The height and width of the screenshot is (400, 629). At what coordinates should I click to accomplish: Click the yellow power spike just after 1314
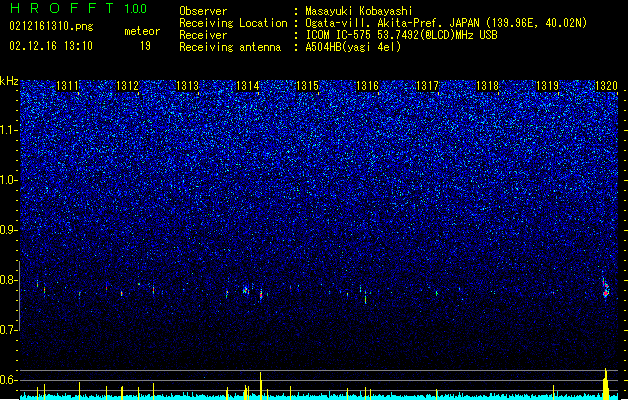(x=261, y=386)
